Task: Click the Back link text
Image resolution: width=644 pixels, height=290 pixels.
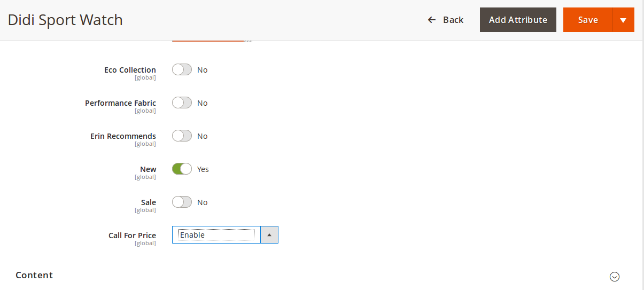Action: [453, 20]
